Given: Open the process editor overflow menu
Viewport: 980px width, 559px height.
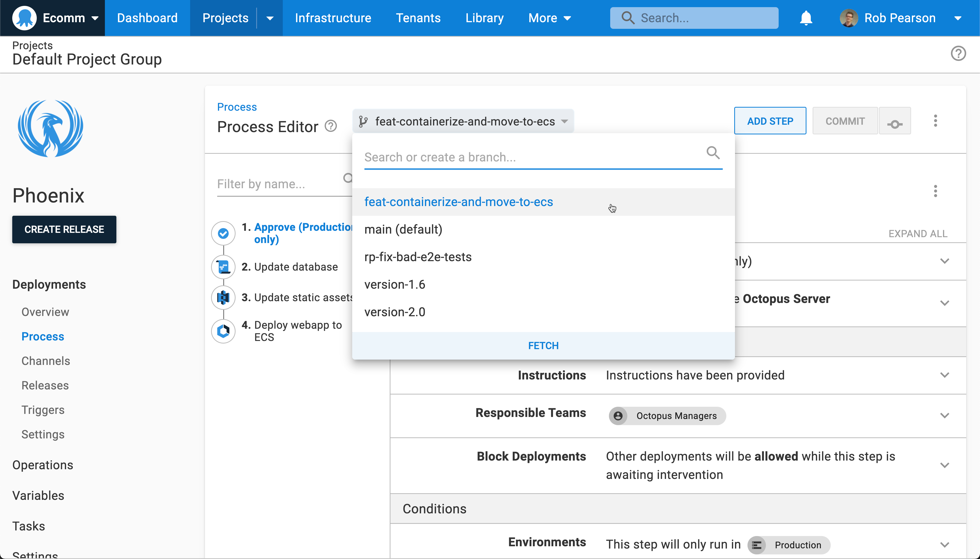Looking at the screenshot, I should (x=935, y=121).
